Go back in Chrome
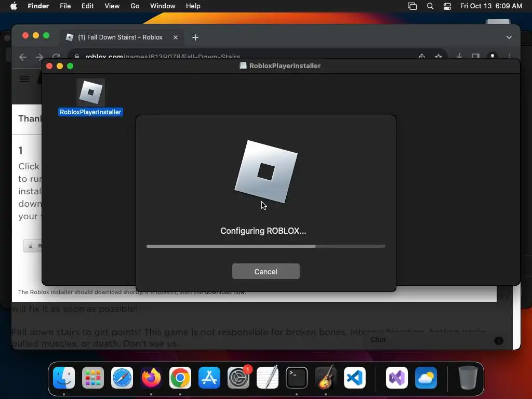Screen dimensions: 532x399 (23, 57)
